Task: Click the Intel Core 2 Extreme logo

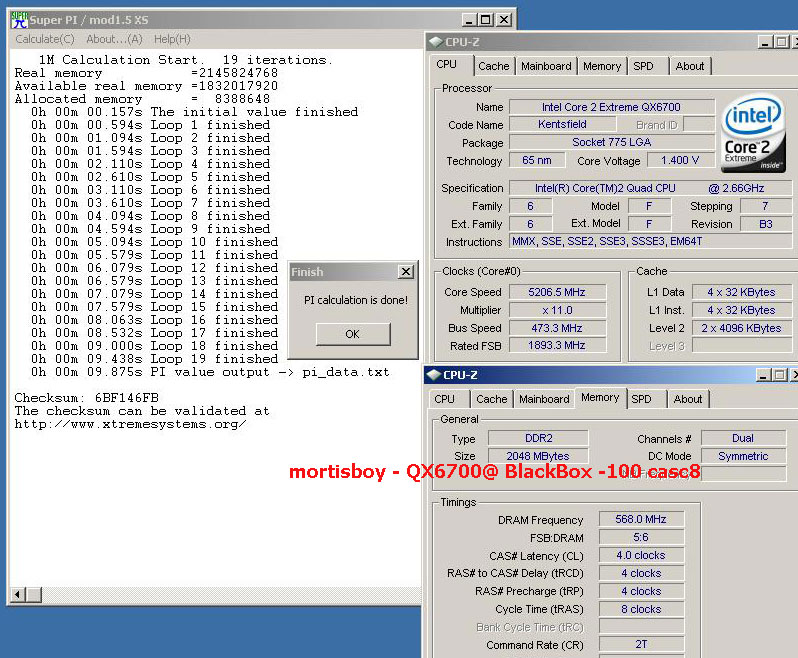Action: click(754, 133)
